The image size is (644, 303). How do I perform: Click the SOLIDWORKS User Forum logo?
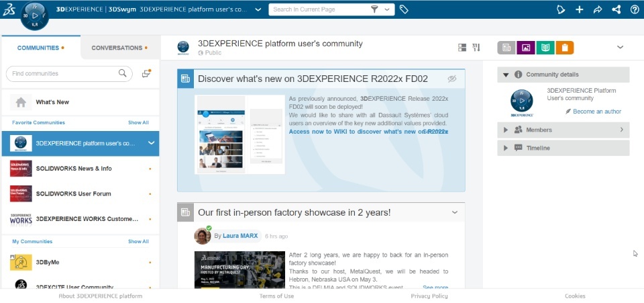[21, 193]
